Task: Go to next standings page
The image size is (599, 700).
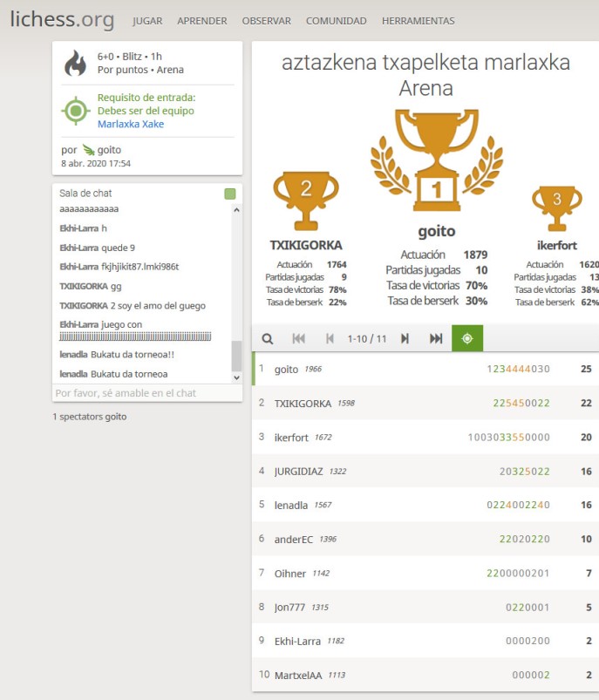Action: 405,338
